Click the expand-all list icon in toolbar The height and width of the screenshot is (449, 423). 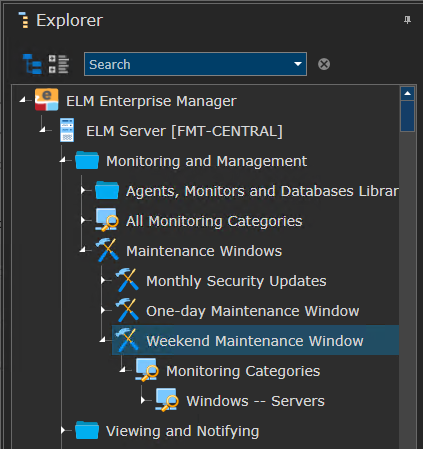[59, 64]
